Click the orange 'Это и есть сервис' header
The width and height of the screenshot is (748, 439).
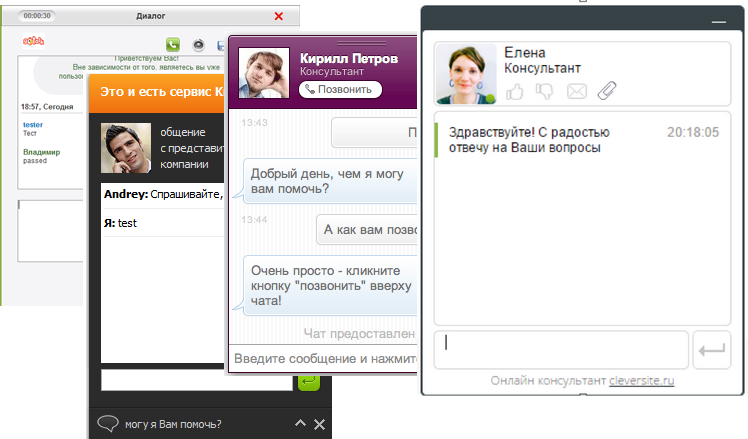click(157, 92)
